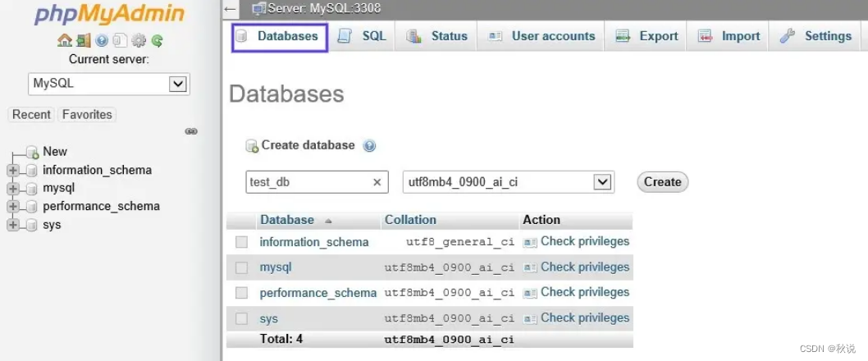Expand mysql node in the tree
Screen dimensions: 868x361
point(13,189)
